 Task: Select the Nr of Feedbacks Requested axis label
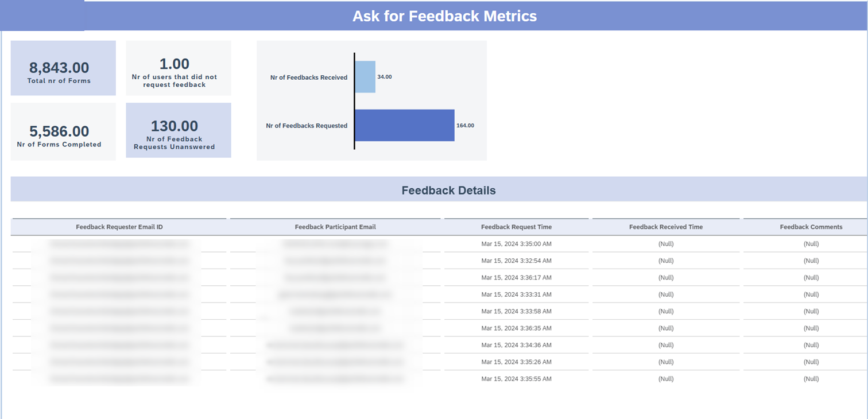[307, 126]
